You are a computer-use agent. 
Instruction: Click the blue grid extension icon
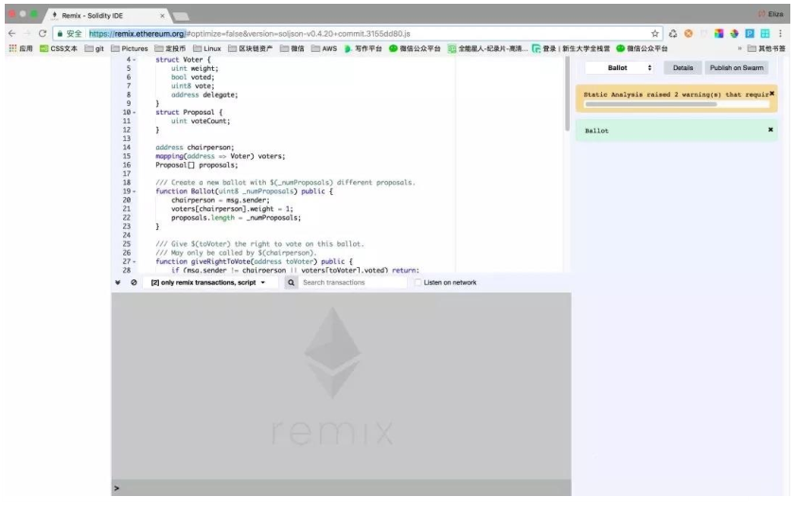[765, 33]
